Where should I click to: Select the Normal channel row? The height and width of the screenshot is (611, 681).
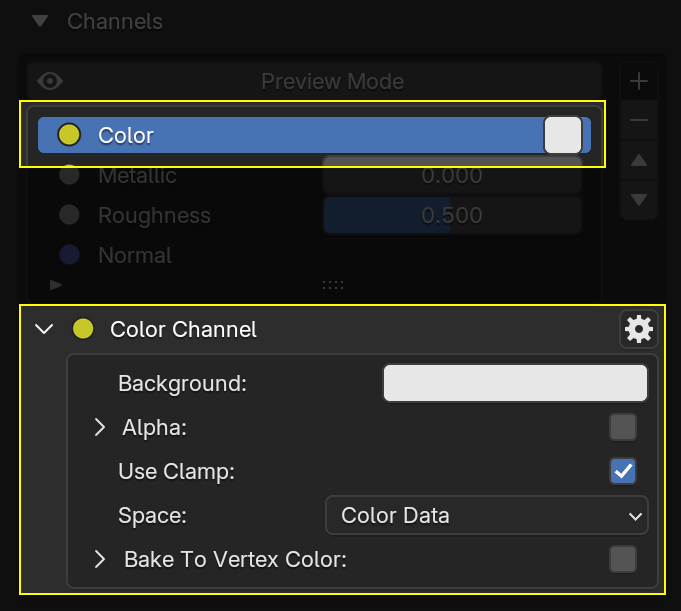coord(314,255)
